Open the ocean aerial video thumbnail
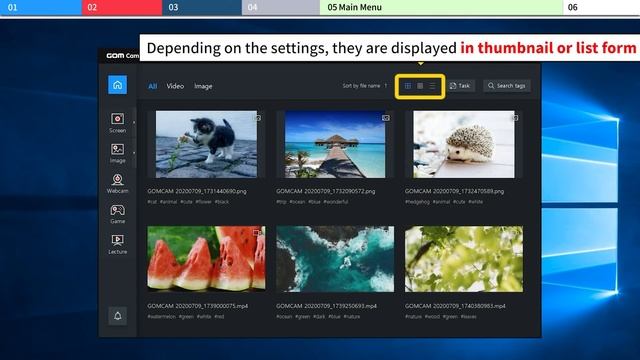This screenshot has width=640, height=360. click(335, 259)
